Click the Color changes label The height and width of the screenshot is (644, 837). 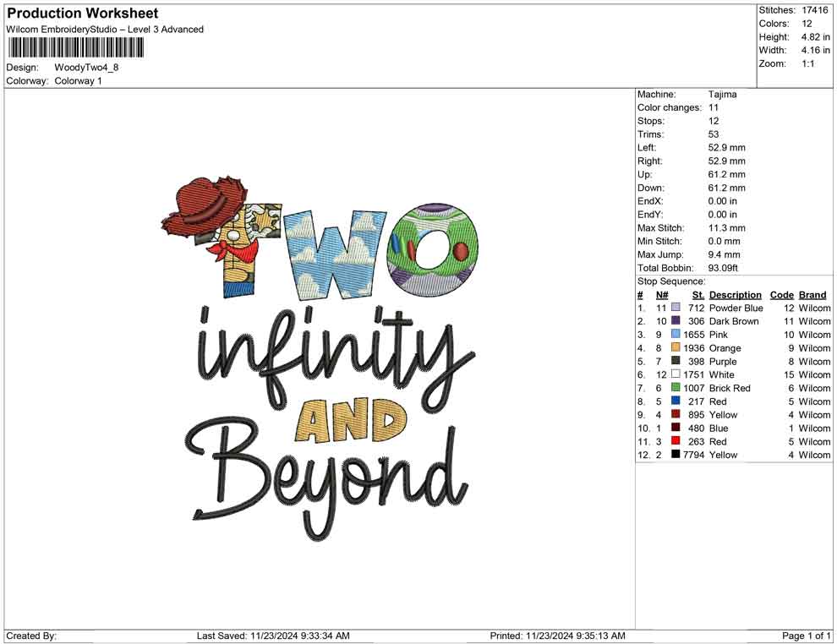click(670, 107)
